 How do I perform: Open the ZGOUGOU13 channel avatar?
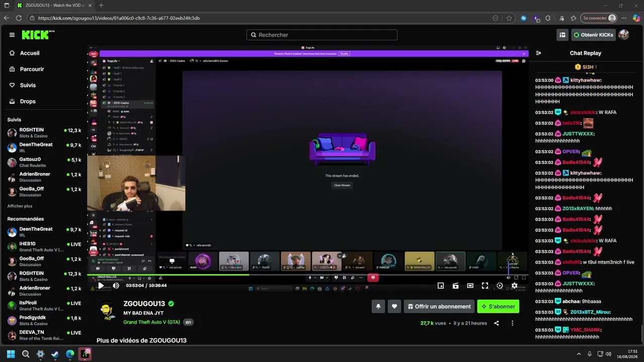tap(108, 311)
